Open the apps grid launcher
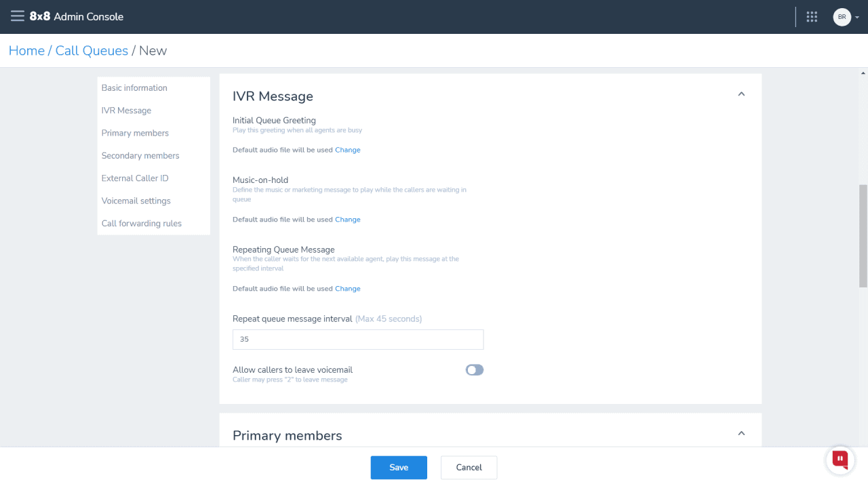Image resolution: width=868 pixels, height=488 pixels. click(x=812, y=17)
